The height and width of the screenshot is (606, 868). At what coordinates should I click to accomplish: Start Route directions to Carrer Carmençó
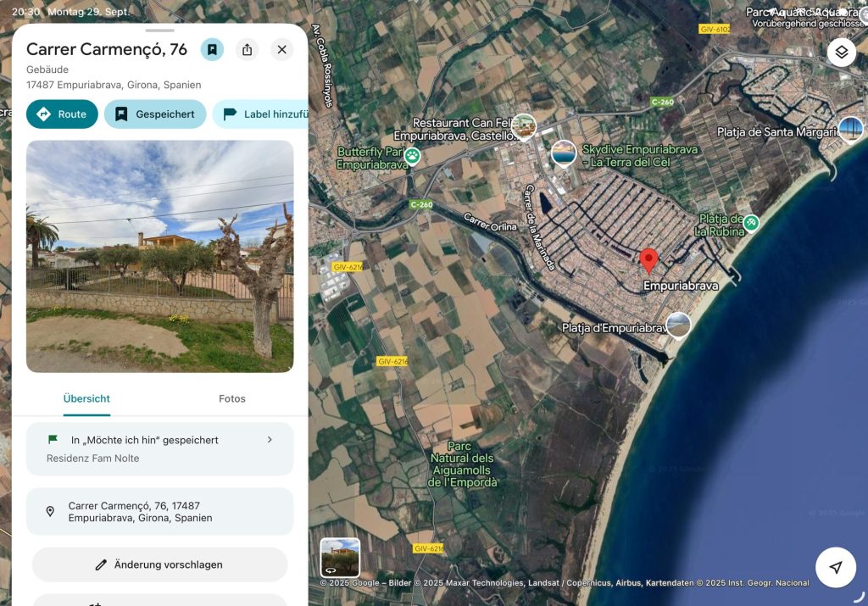62,114
